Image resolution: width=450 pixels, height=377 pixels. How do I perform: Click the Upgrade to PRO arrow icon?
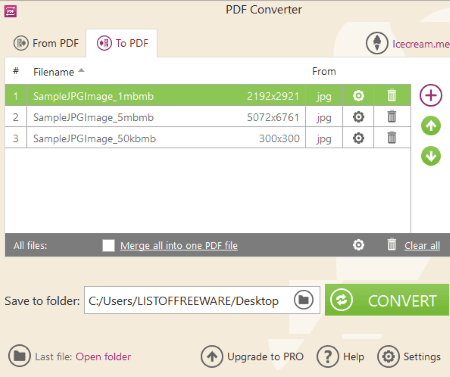point(212,357)
